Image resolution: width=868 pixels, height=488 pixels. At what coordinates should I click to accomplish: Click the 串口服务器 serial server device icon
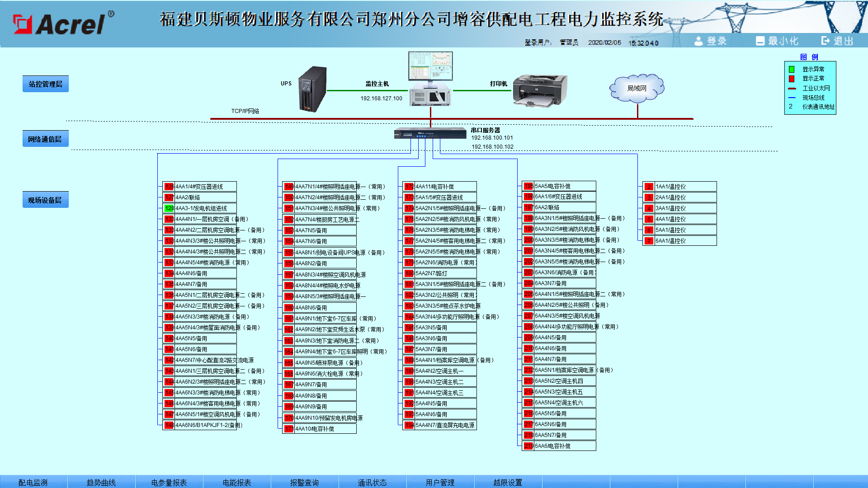(x=429, y=133)
